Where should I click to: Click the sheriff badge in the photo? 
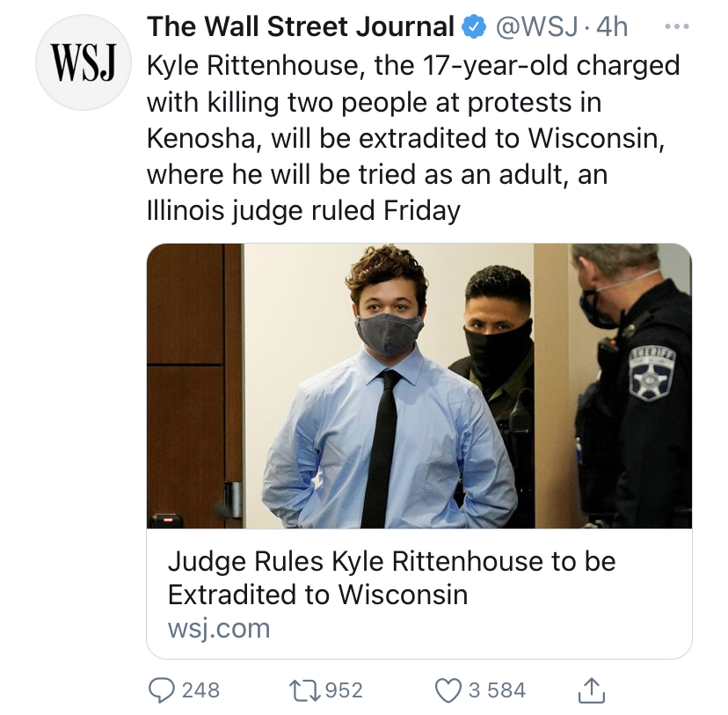tap(652, 375)
